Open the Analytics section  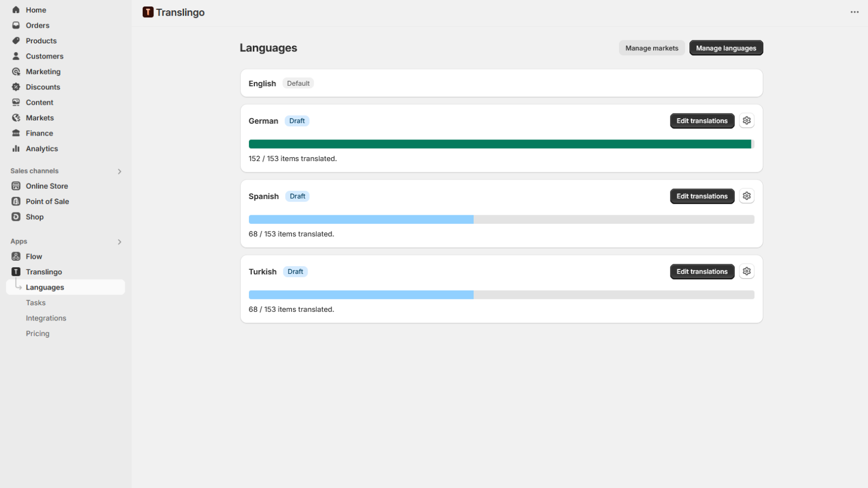point(42,149)
